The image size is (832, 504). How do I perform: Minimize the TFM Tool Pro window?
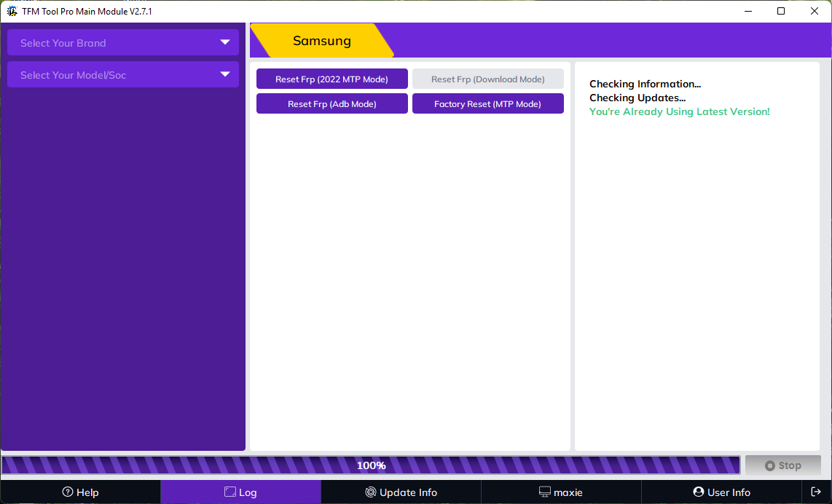(x=748, y=11)
